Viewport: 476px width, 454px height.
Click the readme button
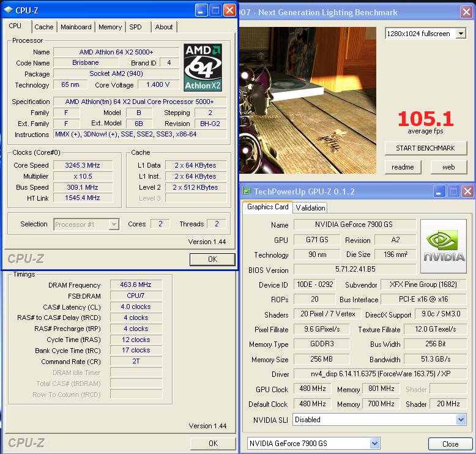[403, 167]
